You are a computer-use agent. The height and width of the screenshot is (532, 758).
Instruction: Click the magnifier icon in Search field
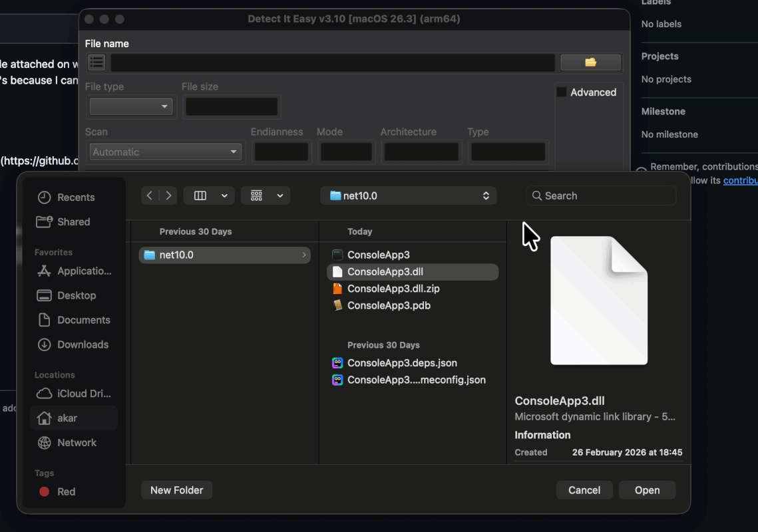(536, 196)
